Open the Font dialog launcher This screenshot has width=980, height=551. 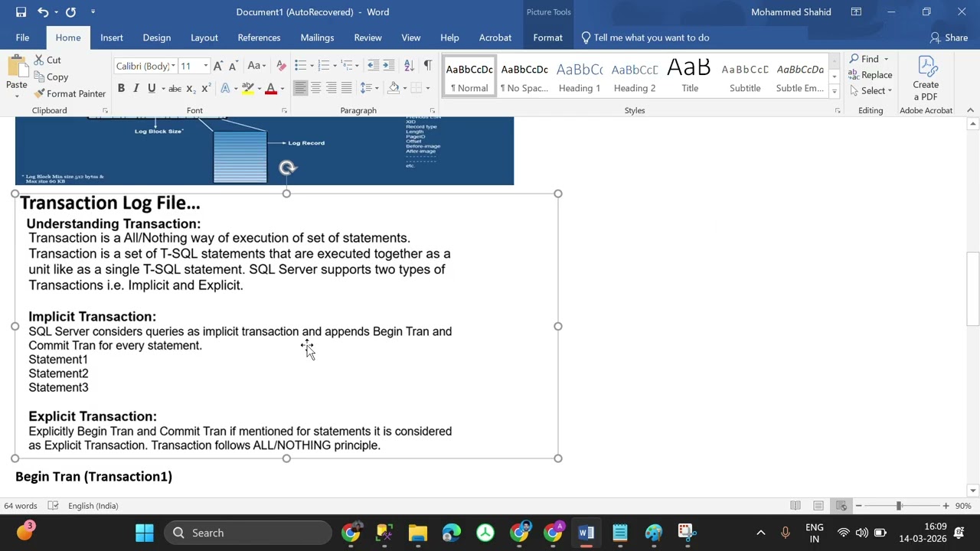click(x=284, y=111)
